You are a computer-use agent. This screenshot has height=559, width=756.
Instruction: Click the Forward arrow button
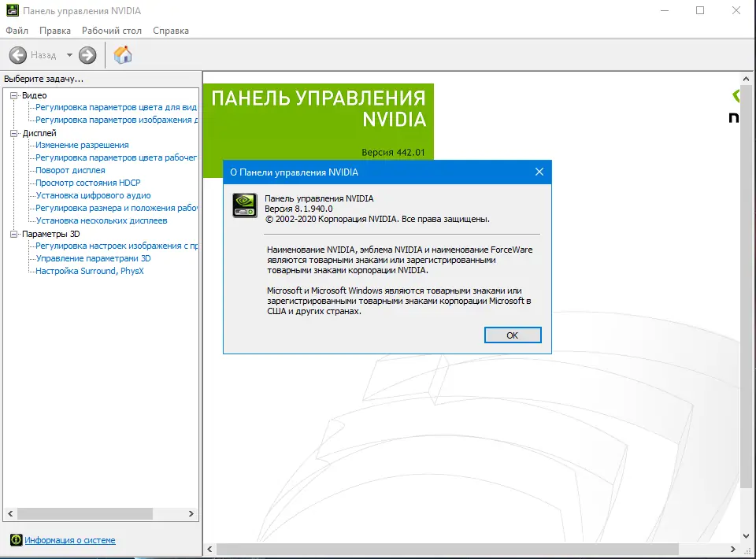pyautogui.click(x=87, y=55)
